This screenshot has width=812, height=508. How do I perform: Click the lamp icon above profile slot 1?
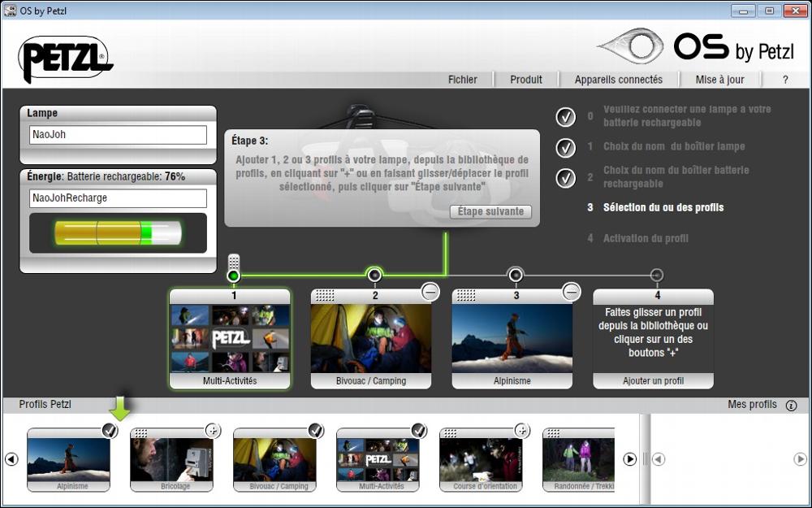(234, 263)
